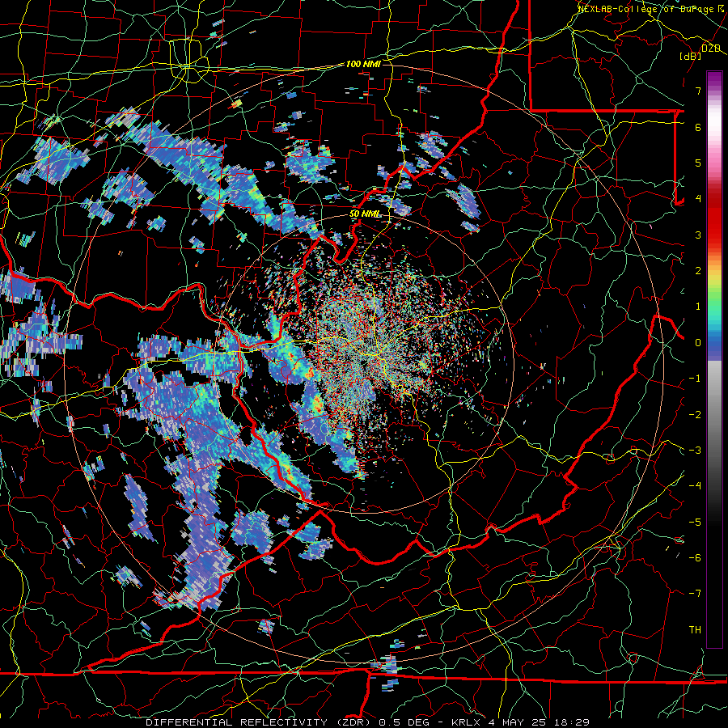Screen dimensions: 728x728
Task: Click the 4 value on the ZDR scale
Action: click(698, 199)
